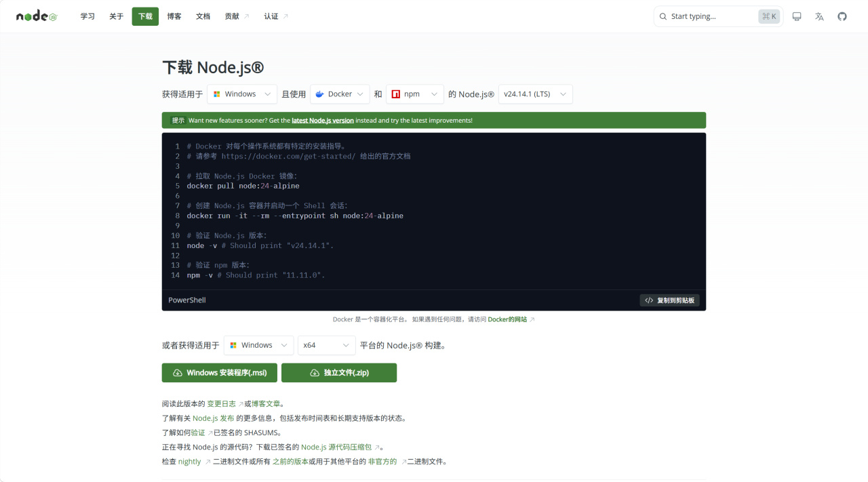
Task: Click the Node.js logo
Action: (37, 16)
